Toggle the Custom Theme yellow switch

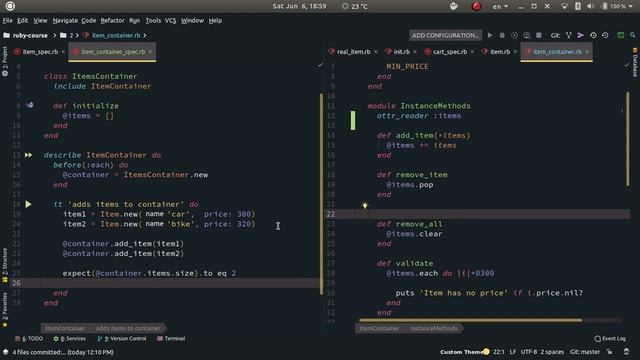[x=486, y=352]
